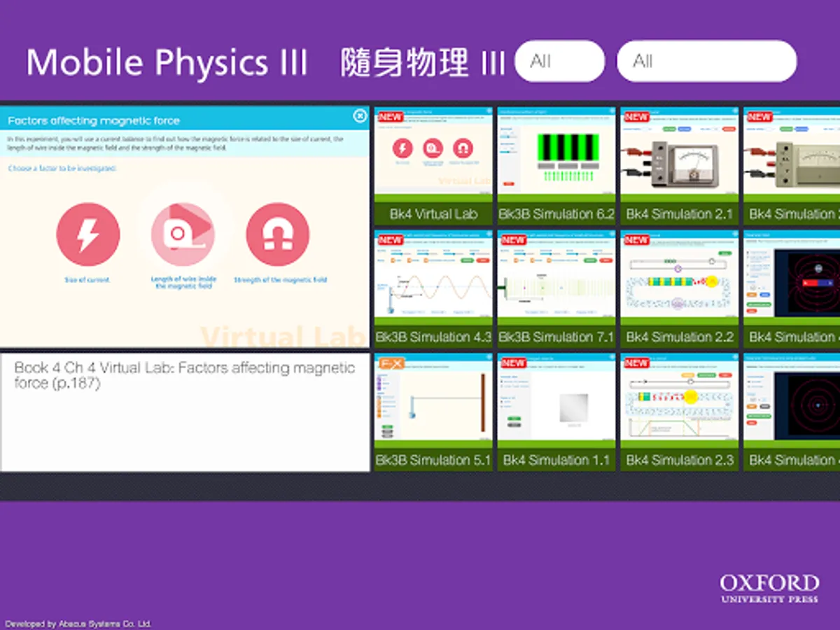Click the Bk3B Simulation 5.1 caption
840x630 pixels.
pyautogui.click(x=433, y=461)
